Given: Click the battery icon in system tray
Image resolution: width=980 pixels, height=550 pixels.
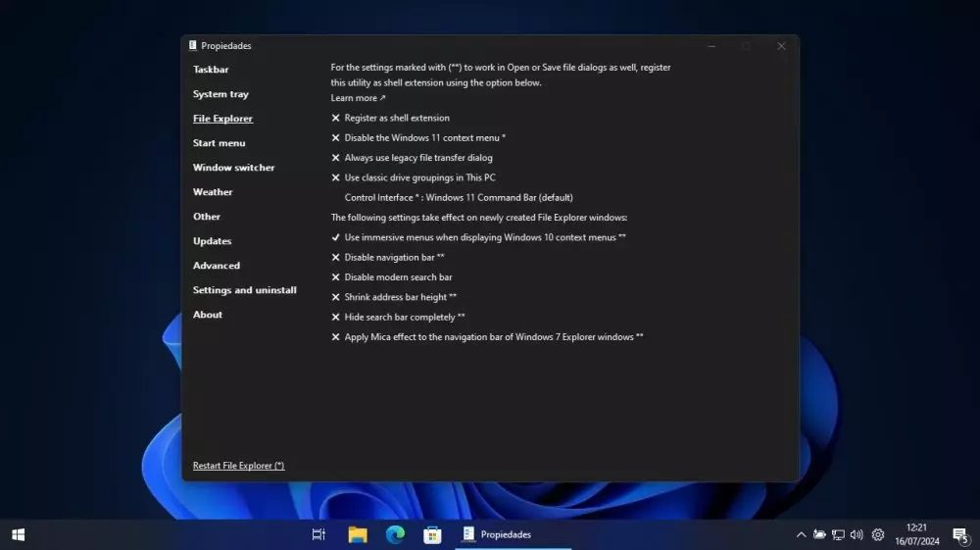Looking at the screenshot, I should pos(819,535).
